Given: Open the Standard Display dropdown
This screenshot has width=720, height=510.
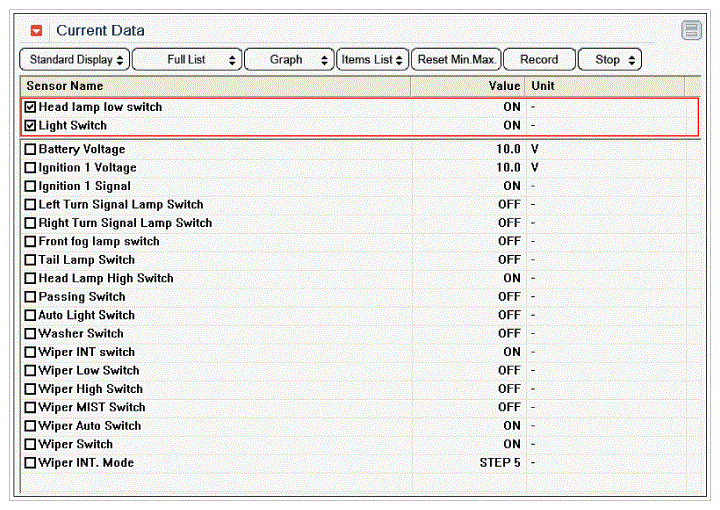Looking at the screenshot, I should (75, 60).
